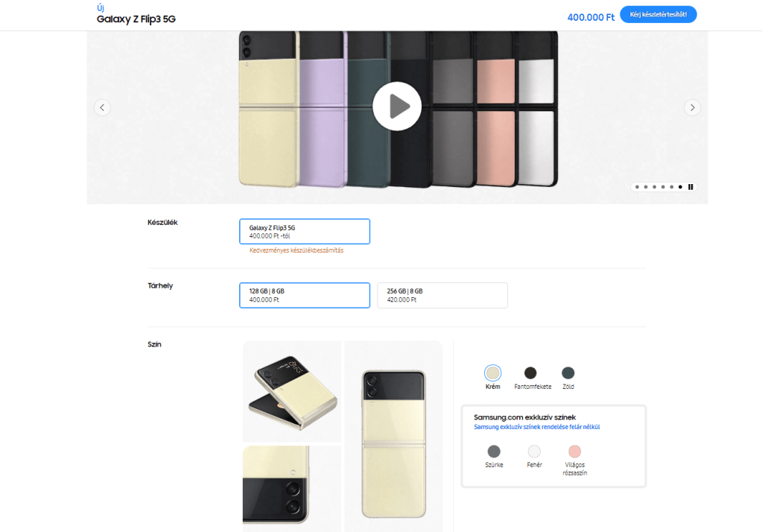Select the Zöld color option
Image resolution: width=762 pixels, height=532 pixels.
568,373
